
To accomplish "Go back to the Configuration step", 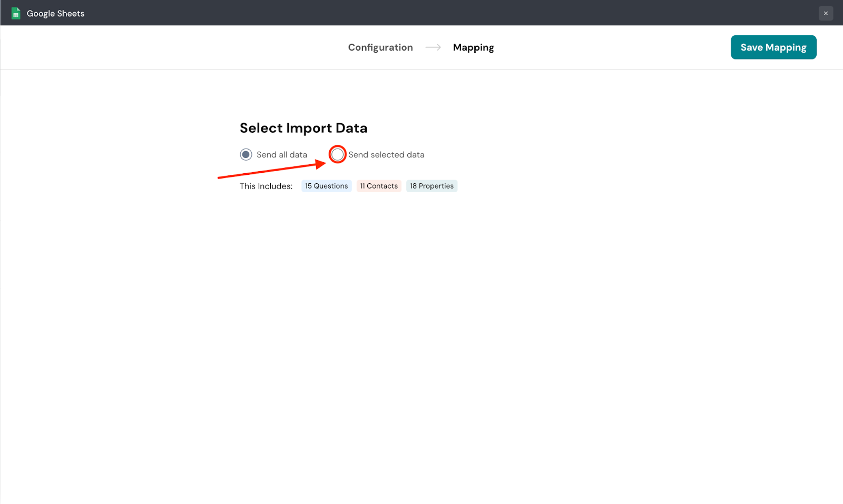I will (380, 47).
